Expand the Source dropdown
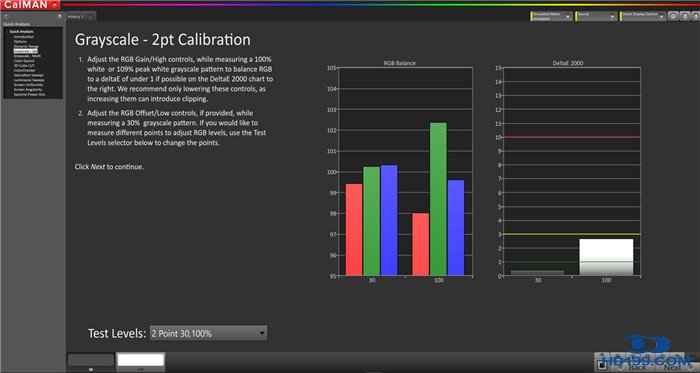The width and height of the screenshot is (700, 373). 596,17
